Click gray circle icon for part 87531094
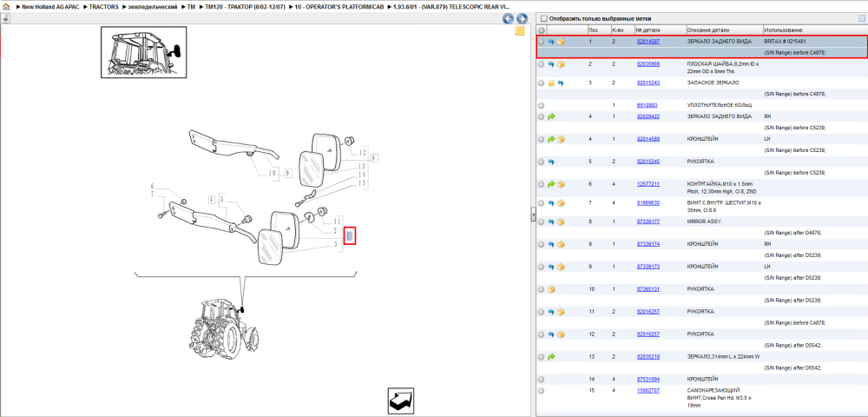868x417 pixels. (542, 380)
